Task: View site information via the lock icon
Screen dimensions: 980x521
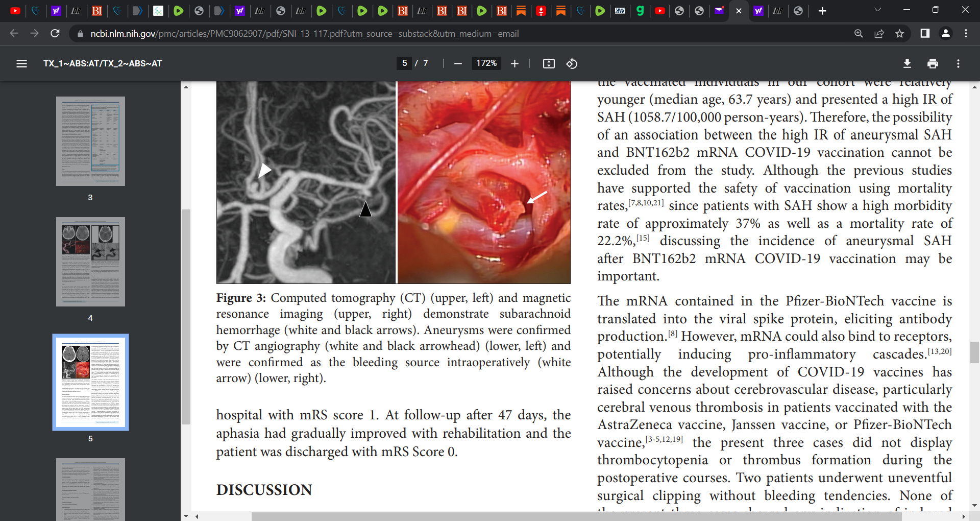Action: [x=80, y=34]
